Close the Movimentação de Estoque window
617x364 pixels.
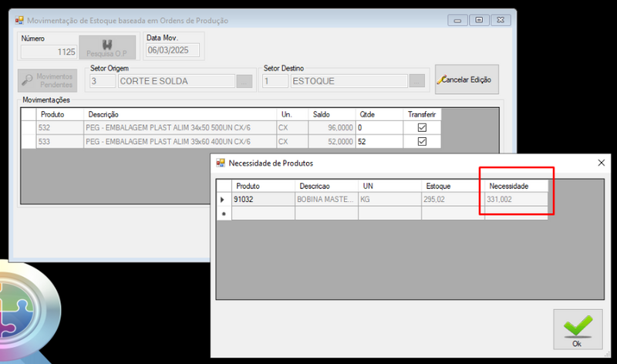[501, 20]
